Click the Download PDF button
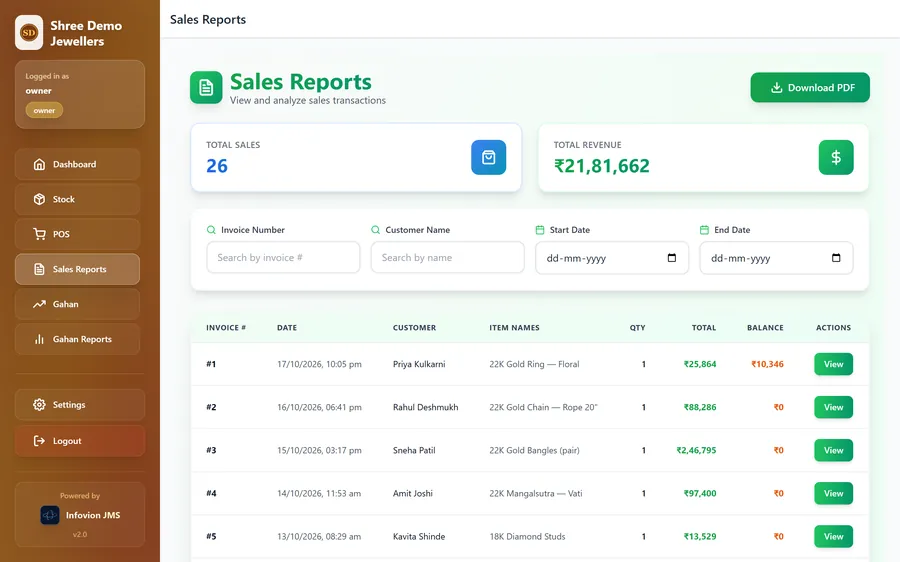Viewport: 900px width, 562px height. coord(810,88)
